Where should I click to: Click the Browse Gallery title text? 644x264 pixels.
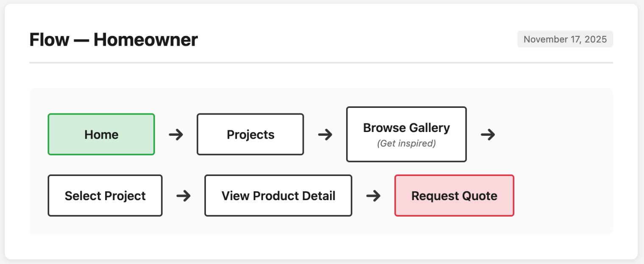pyautogui.click(x=406, y=128)
